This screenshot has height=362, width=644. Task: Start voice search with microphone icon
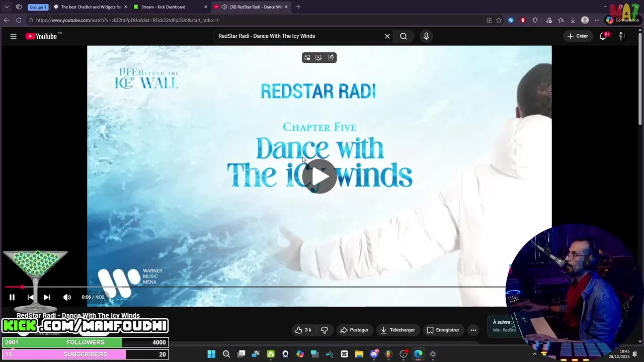[426, 36]
